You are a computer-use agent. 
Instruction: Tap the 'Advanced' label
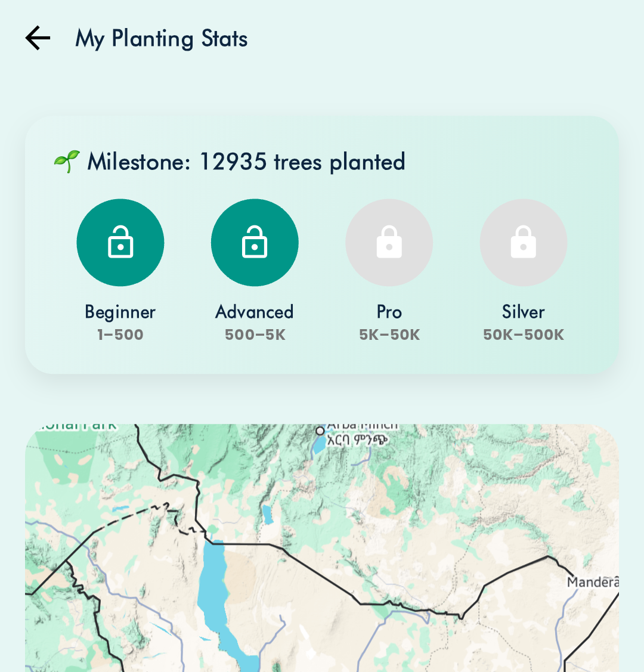point(255,312)
